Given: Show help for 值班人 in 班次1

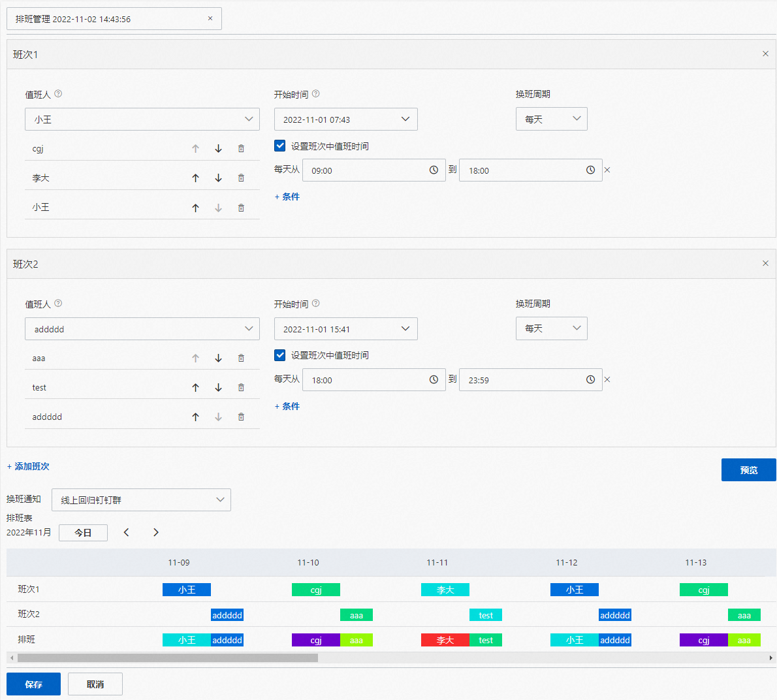Looking at the screenshot, I should pyautogui.click(x=58, y=93).
